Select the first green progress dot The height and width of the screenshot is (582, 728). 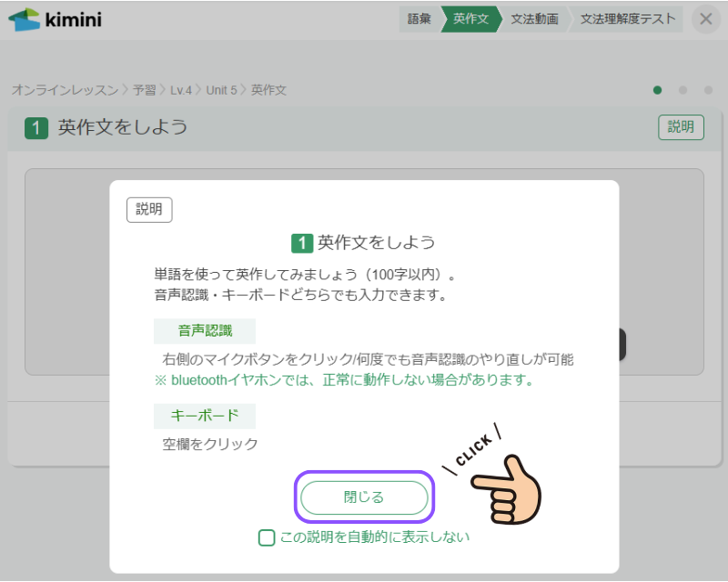657,90
